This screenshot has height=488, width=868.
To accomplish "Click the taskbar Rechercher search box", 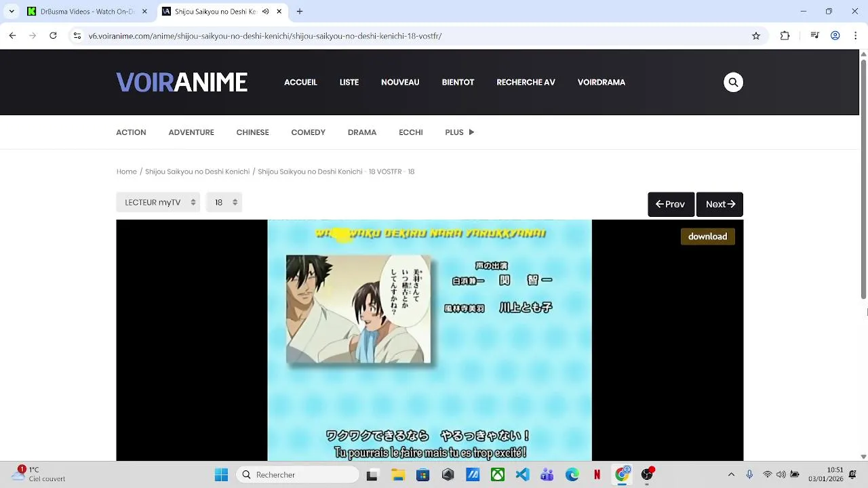I will (x=298, y=475).
